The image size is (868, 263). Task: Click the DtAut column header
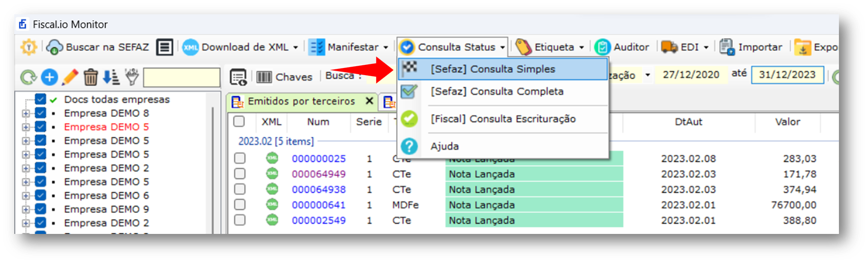688,122
